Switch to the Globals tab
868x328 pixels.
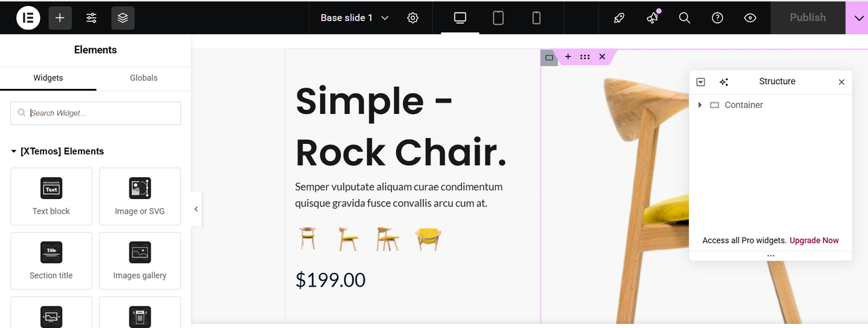tap(144, 78)
